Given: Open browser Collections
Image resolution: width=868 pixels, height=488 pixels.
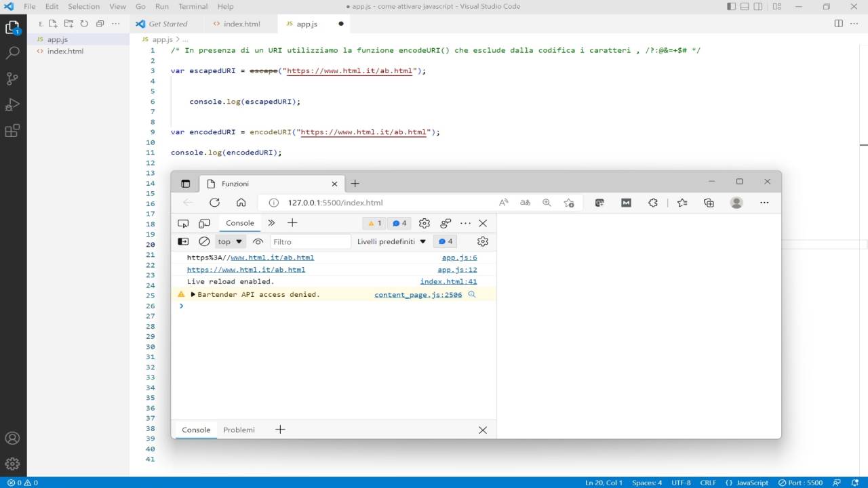Looking at the screenshot, I should pos(708,203).
